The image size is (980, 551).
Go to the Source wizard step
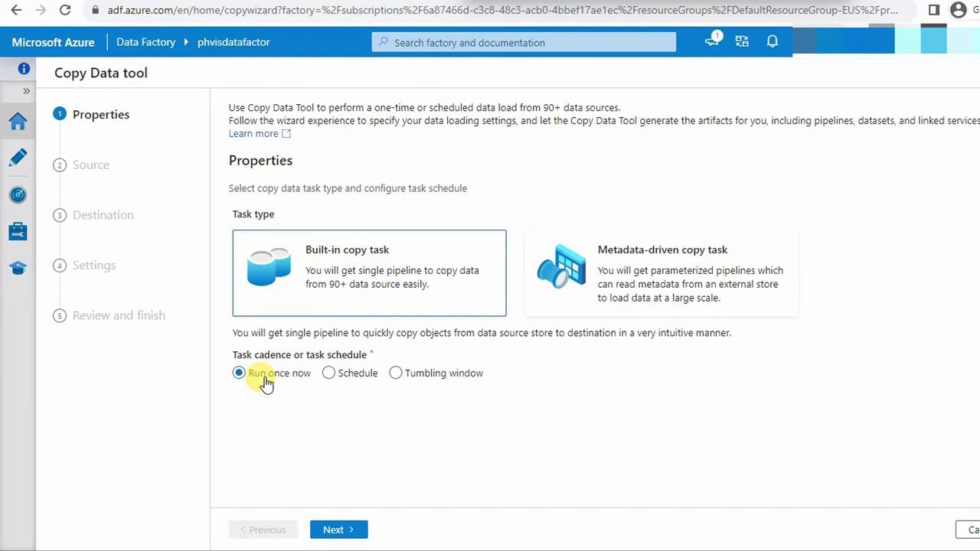tap(82, 165)
